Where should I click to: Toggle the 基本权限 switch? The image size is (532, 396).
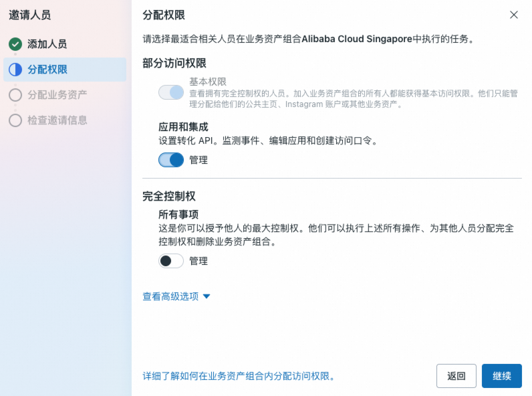point(171,92)
